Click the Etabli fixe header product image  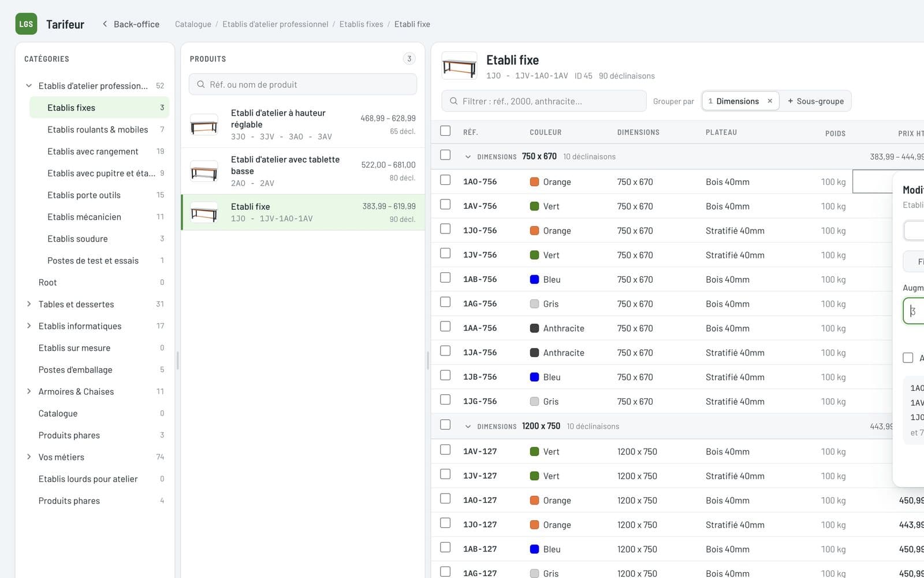[459, 66]
